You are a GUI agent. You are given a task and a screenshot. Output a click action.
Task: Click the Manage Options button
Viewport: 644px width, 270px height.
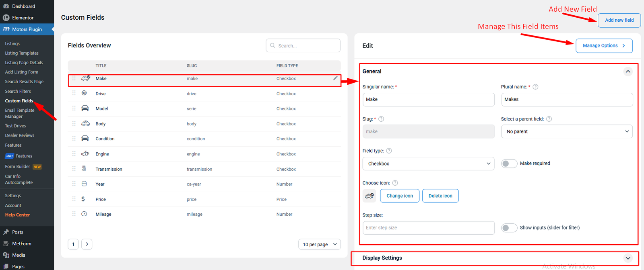604,46
